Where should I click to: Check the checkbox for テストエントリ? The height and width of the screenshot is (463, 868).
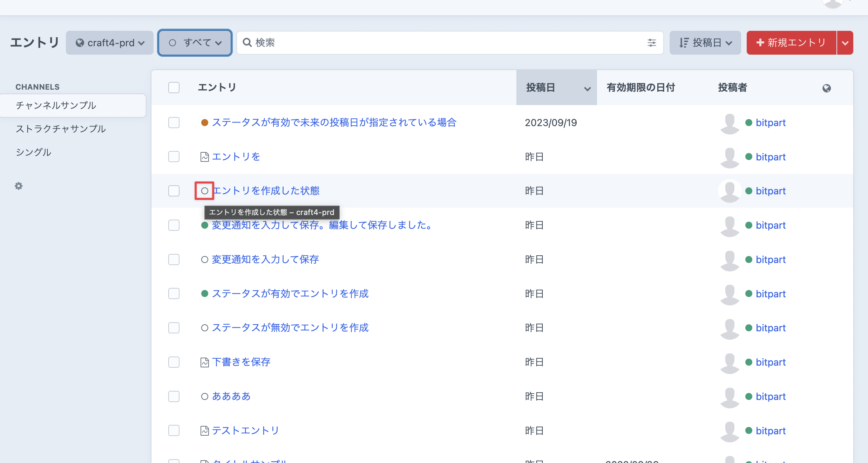tap(174, 430)
